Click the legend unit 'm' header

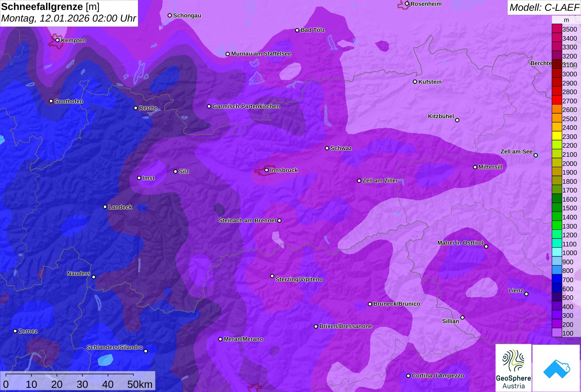(x=566, y=20)
